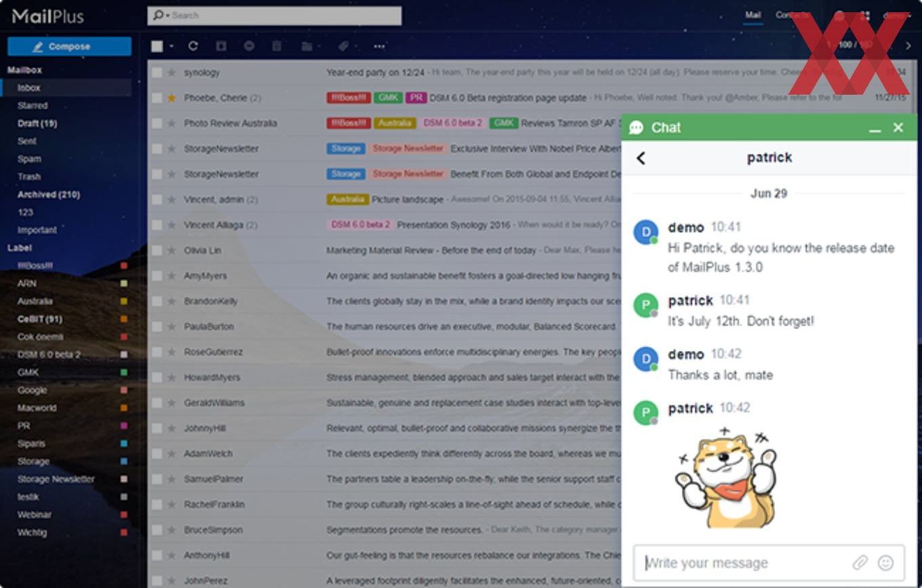The width and height of the screenshot is (922, 588).
Task: Open the more actions ellipsis menu
Action: click(379, 46)
